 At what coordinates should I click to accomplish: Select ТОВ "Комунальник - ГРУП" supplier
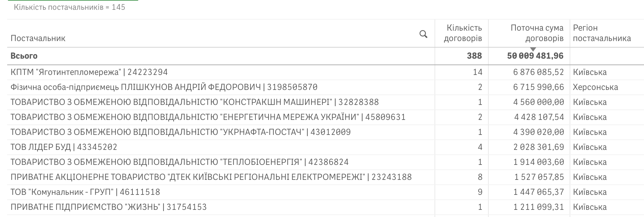[85, 192]
